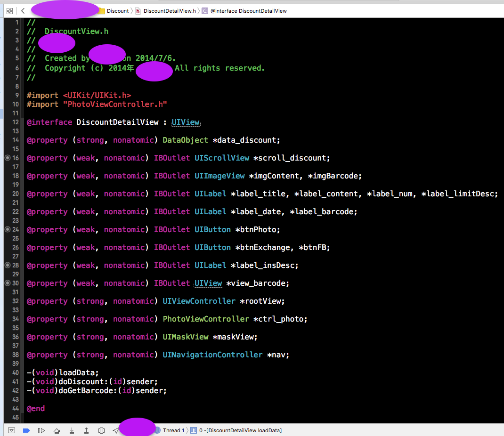The height and width of the screenshot is (436, 504).
Task: Click the Step Into debug icon
Action: point(72,430)
